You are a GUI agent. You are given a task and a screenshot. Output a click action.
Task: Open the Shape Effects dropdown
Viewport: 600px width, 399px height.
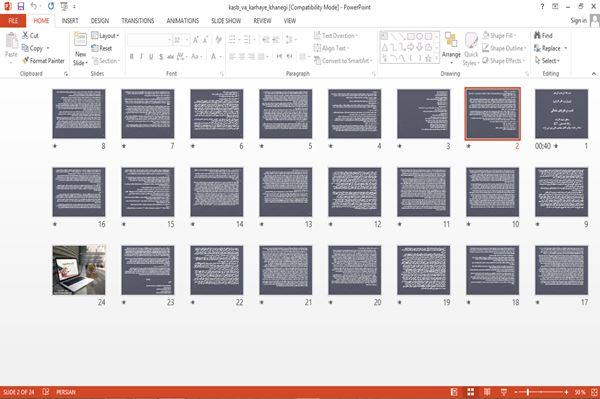503,60
